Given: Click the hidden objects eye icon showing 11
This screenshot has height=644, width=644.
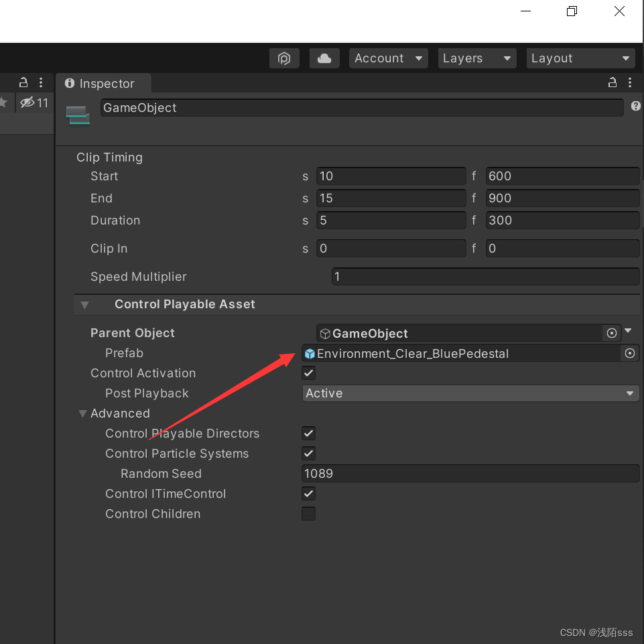Looking at the screenshot, I should click(x=29, y=103).
